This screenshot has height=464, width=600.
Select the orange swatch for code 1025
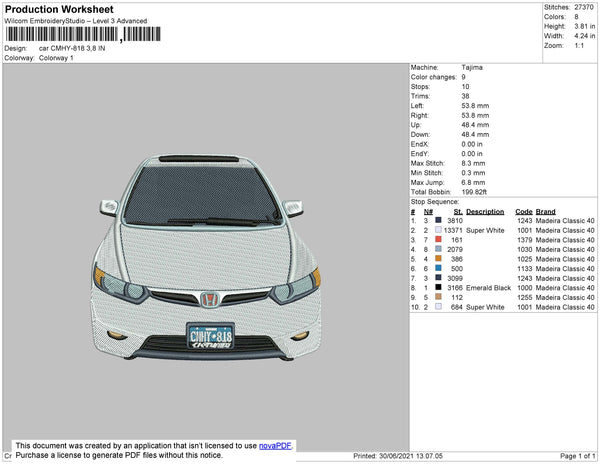coord(438,259)
